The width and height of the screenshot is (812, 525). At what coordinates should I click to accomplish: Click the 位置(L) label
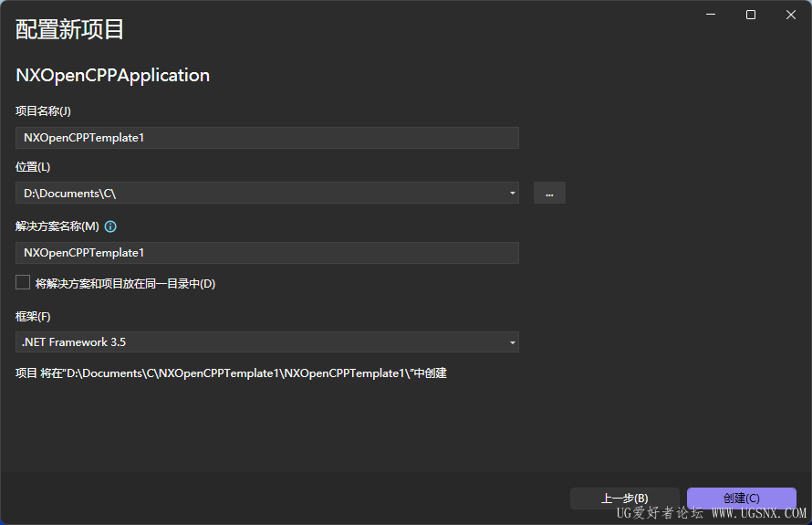[x=33, y=167]
